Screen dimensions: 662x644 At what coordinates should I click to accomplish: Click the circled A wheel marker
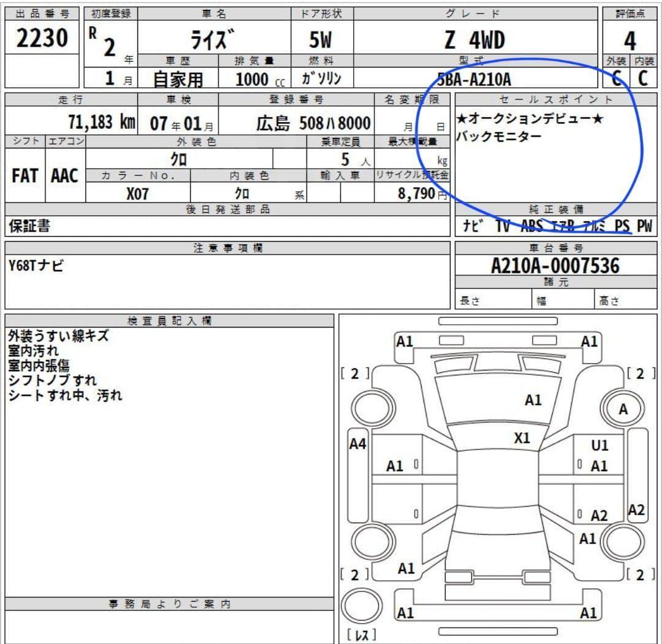[623, 410]
